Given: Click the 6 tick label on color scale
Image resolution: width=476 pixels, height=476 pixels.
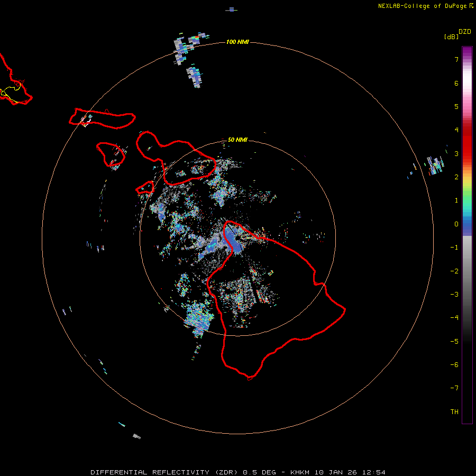Looking at the screenshot, I should tap(456, 83).
